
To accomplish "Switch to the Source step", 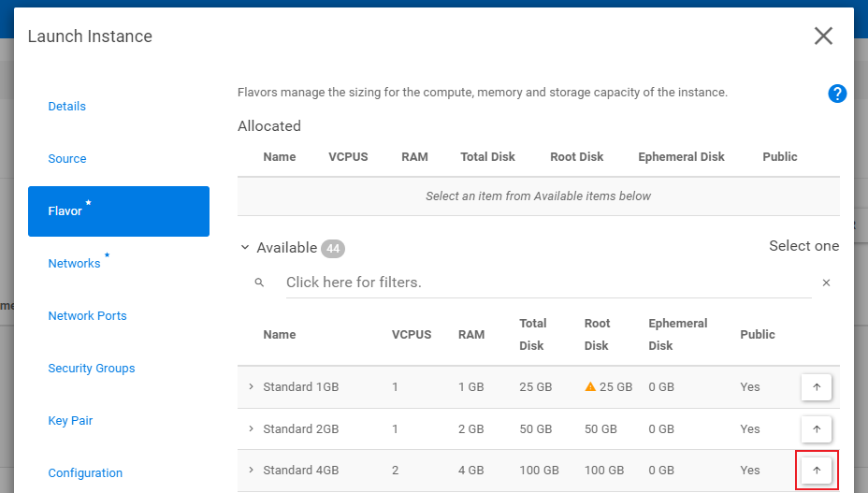I will point(67,158).
